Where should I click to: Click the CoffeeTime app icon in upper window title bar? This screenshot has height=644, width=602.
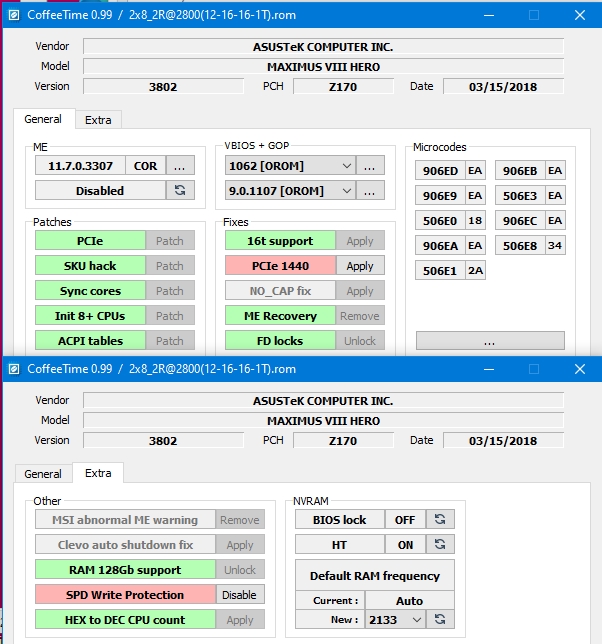coord(14,15)
